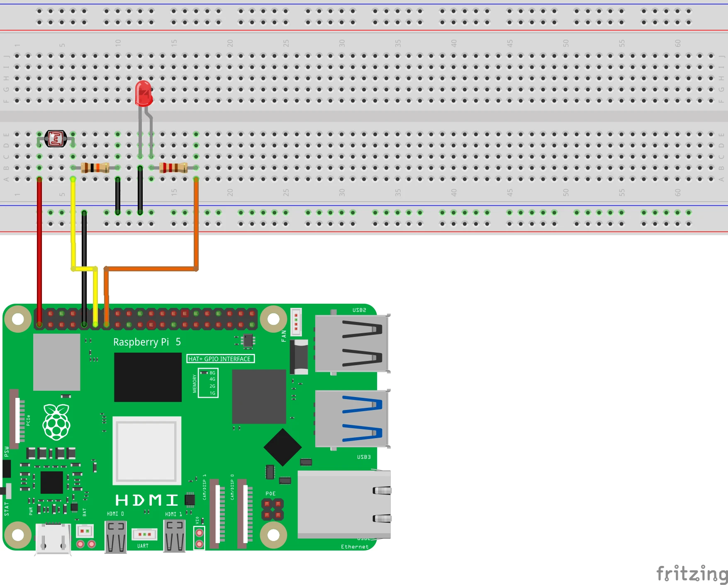Screen dimensions: 728x585
Task: Click the dark grey square chip near USB ports
Action: (x=259, y=396)
